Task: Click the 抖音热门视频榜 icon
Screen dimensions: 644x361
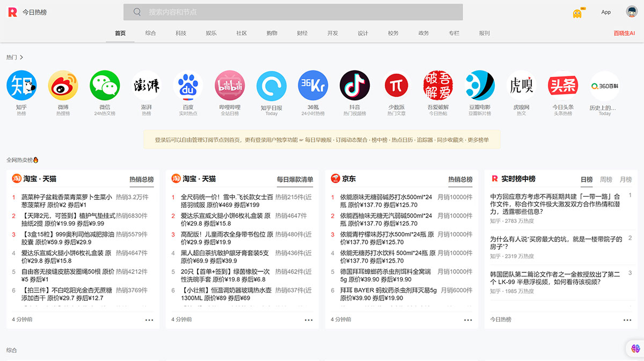Action: click(x=354, y=86)
